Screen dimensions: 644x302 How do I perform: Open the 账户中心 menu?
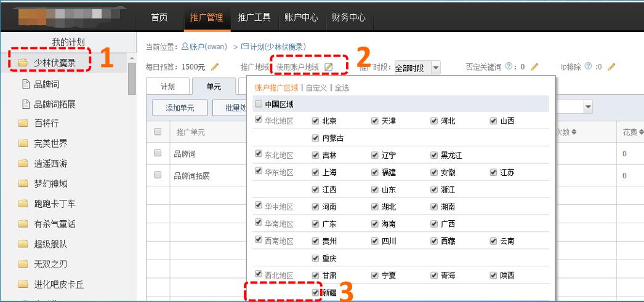[301, 17]
